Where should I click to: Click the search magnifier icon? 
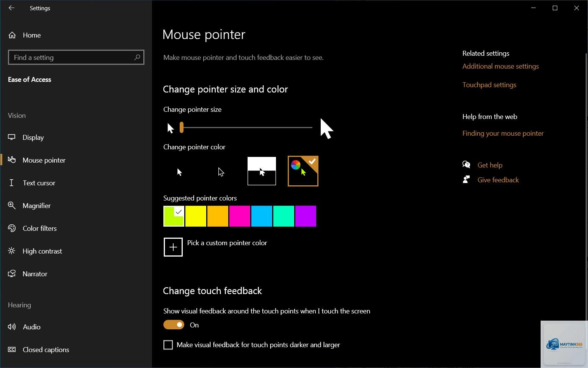(x=137, y=57)
